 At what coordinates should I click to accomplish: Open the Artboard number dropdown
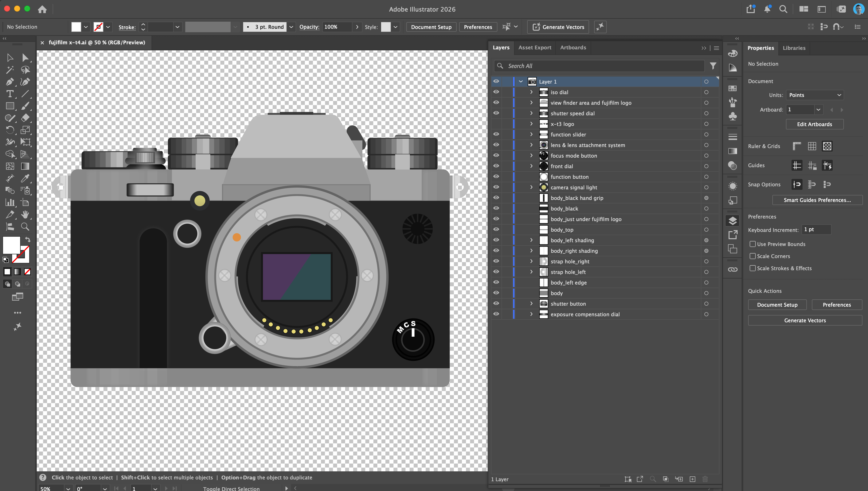818,110
